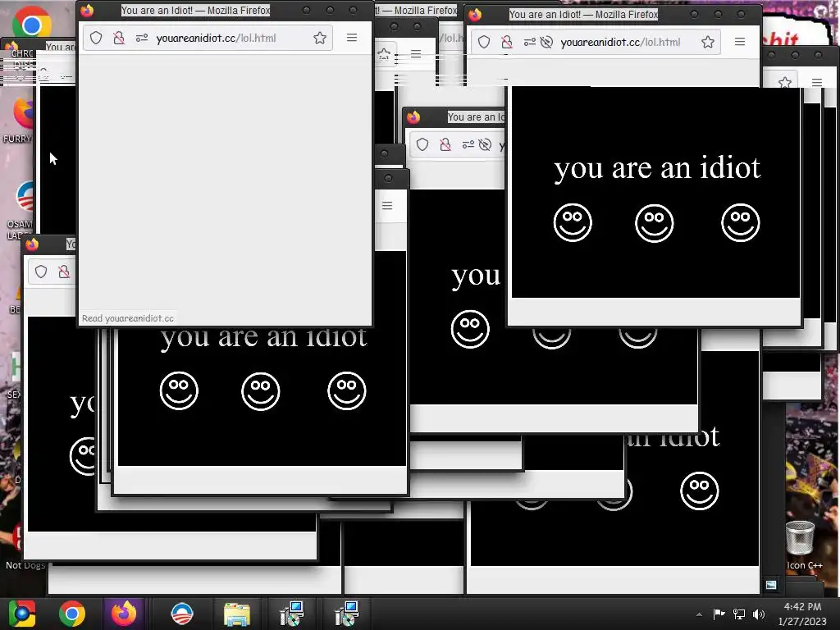Open the hamburger menu in the top-right Firefox window
Image resolution: width=840 pixels, height=630 pixels.
[x=740, y=41]
